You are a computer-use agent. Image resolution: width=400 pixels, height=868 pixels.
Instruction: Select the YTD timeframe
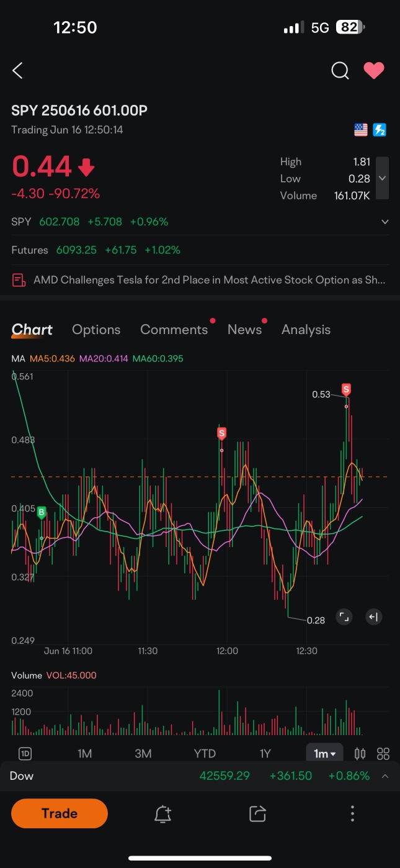click(205, 754)
